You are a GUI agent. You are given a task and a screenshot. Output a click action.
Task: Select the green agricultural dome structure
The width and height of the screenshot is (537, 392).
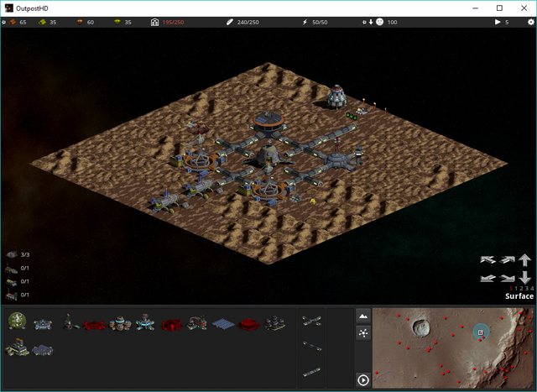(x=17, y=321)
